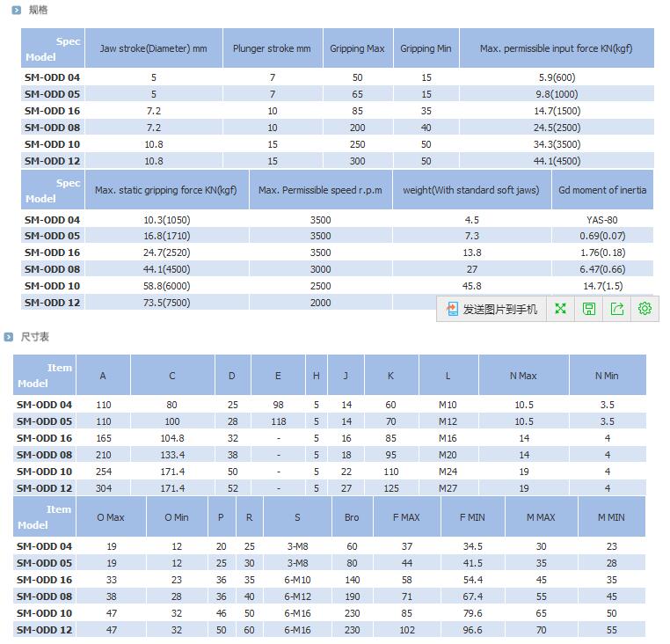
Task: Save the image using the green save icon
Action: pos(589,308)
